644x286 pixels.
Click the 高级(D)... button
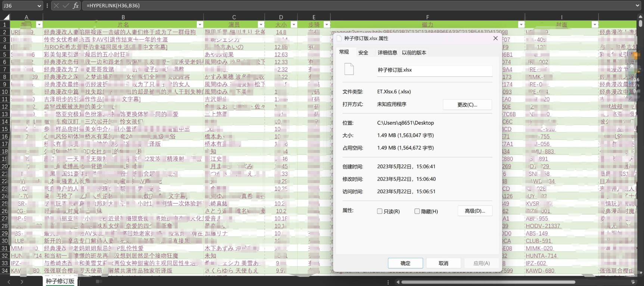tap(475, 211)
